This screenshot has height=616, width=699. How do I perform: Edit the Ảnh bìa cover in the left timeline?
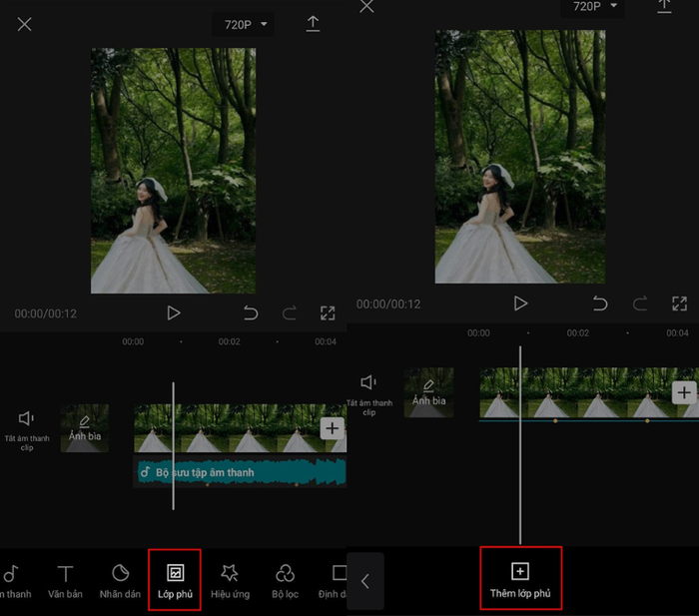coord(85,428)
